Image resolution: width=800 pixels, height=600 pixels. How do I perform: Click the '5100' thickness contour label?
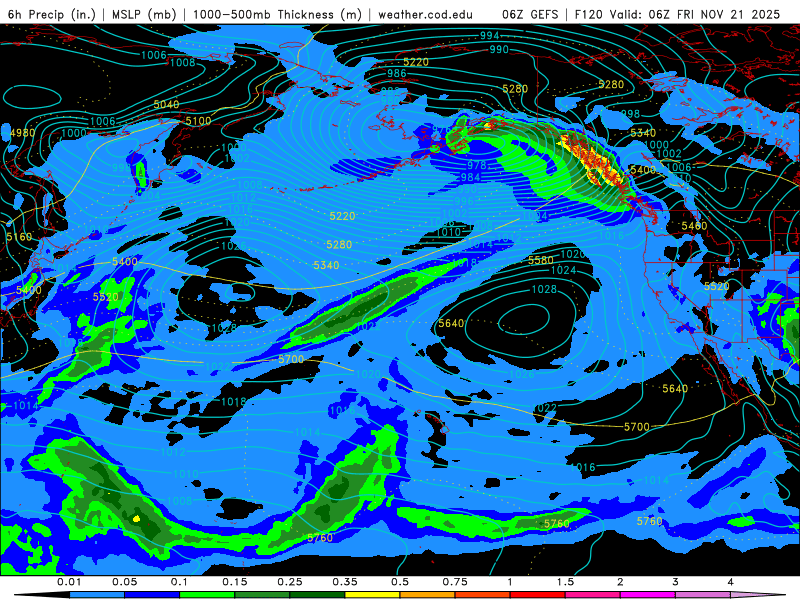tap(198, 121)
